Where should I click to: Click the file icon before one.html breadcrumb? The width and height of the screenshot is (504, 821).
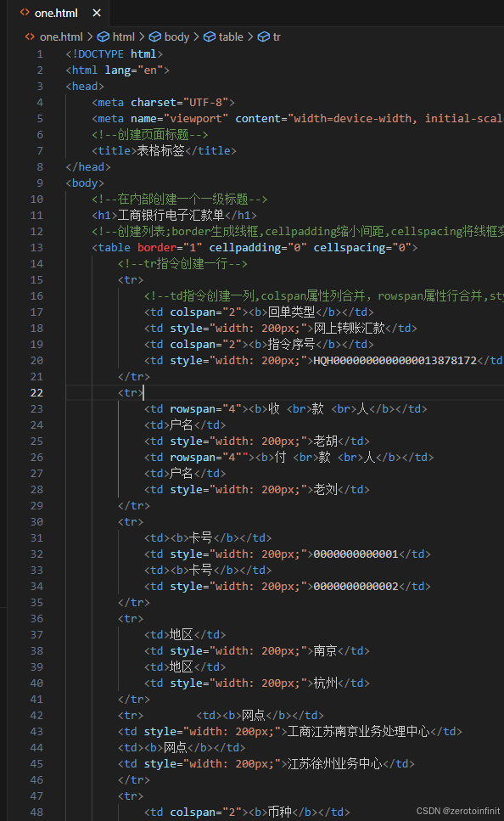pyautogui.click(x=30, y=37)
